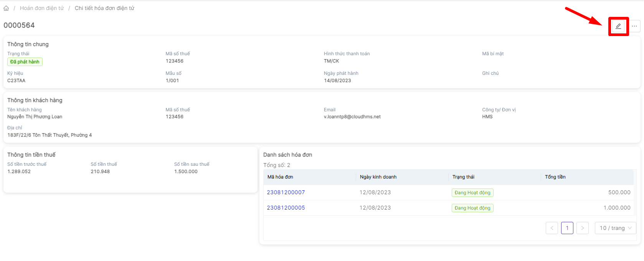Expand the 10 / trang page size dropdown

pos(615,228)
